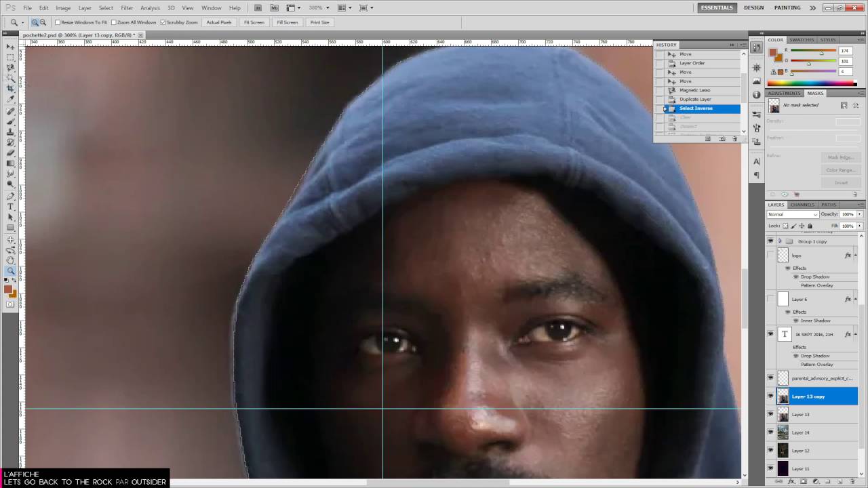Select the Lasso tool
Screen dimensions: 868x488
pyautogui.click(x=10, y=68)
